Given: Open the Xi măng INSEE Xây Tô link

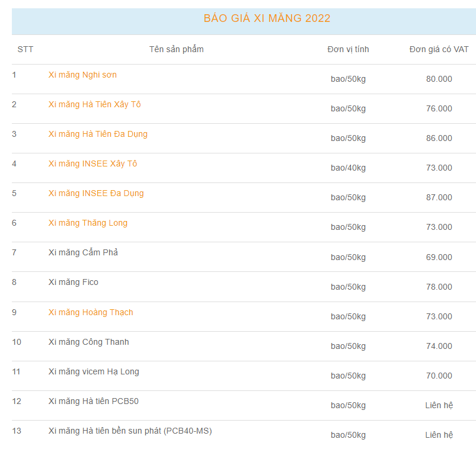Looking at the screenshot, I should (92, 164).
